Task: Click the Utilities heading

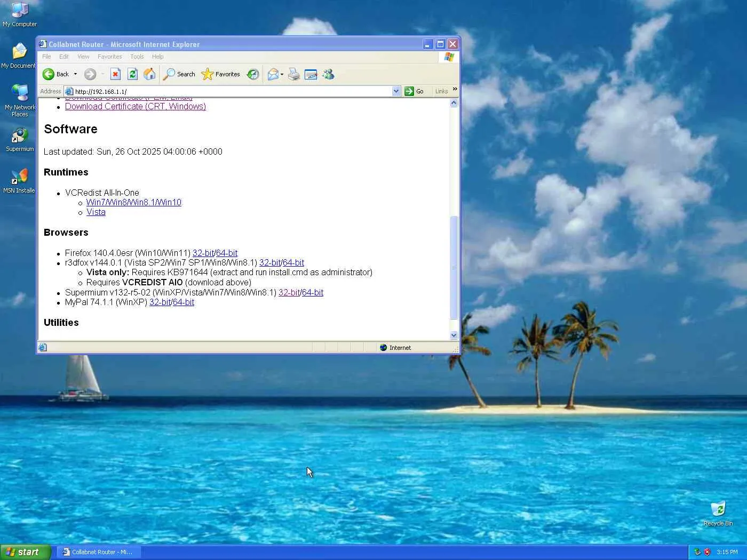Action: [x=61, y=323]
